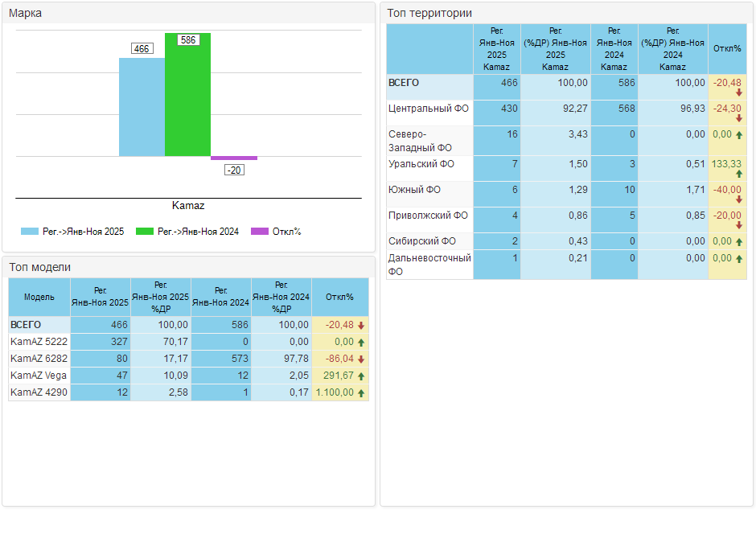Click red down arrow in Южный ФО row
756x534 pixels.
click(x=739, y=199)
